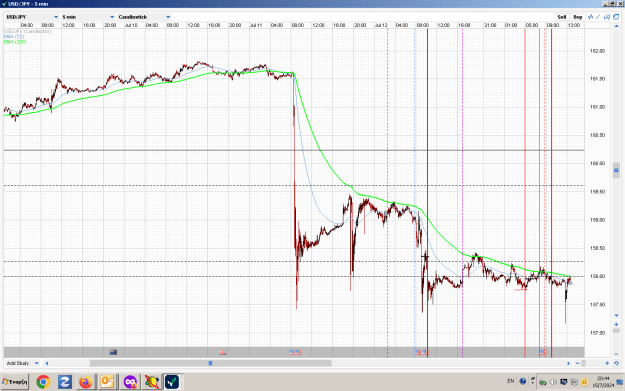The width and height of the screenshot is (625, 391).
Task: Click the safely remove hardware tray icon
Action: coord(543,382)
